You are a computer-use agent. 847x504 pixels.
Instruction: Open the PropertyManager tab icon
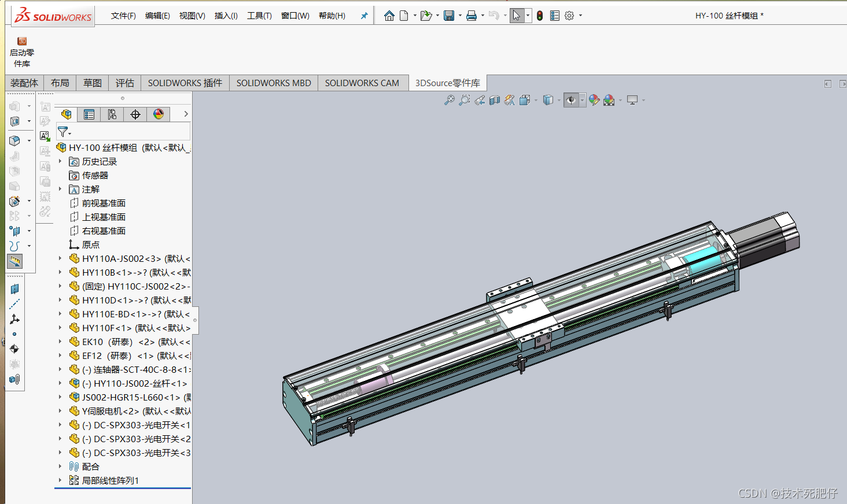(89, 114)
